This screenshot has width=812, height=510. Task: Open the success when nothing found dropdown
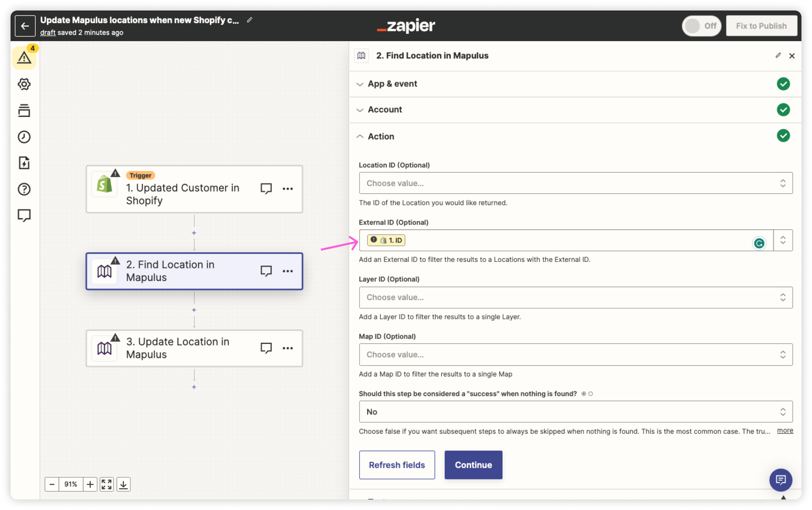tap(576, 411)
